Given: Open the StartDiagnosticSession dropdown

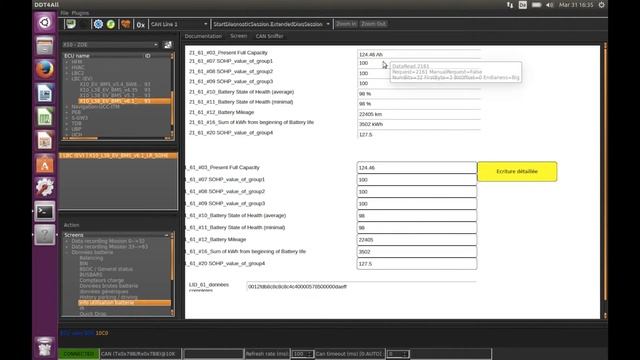Looking at the screenshot, I should click(271, 24).
